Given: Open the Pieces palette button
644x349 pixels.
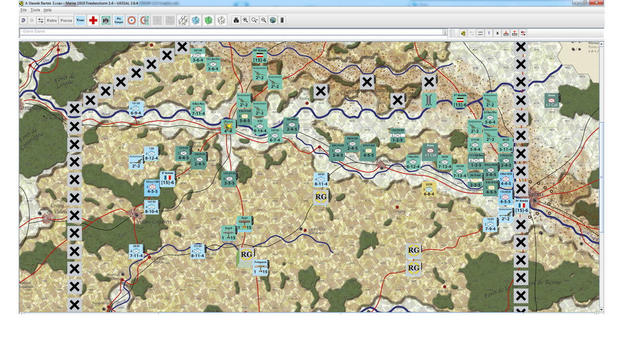Looking at the screenshot, I should [66, 20].
